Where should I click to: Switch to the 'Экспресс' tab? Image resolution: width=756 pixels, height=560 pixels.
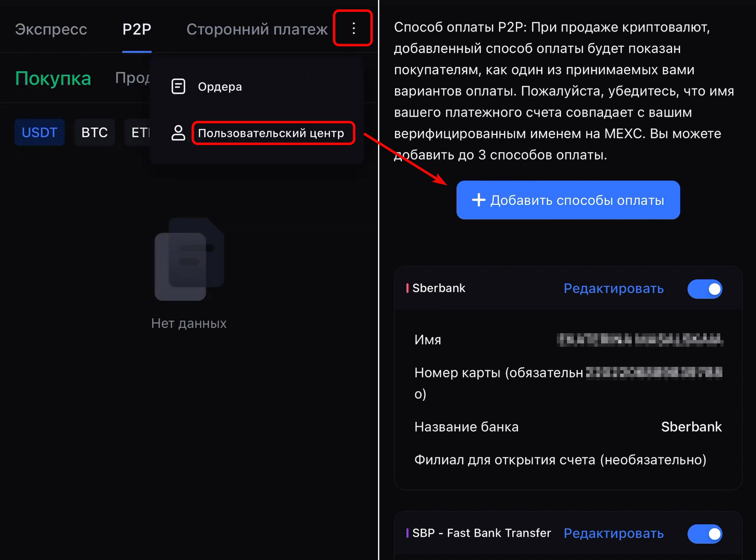coord(51,30)
